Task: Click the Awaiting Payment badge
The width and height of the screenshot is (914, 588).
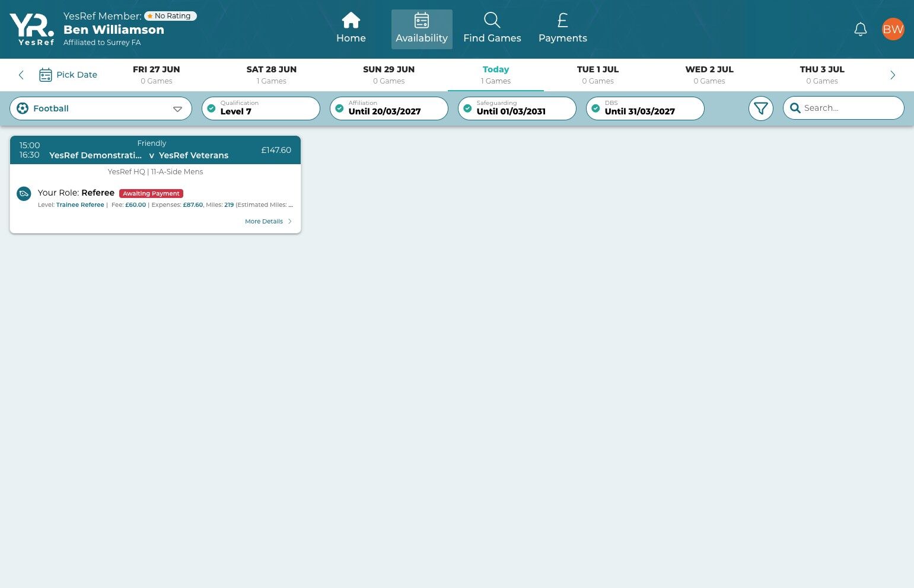Action: click(151, 193)
